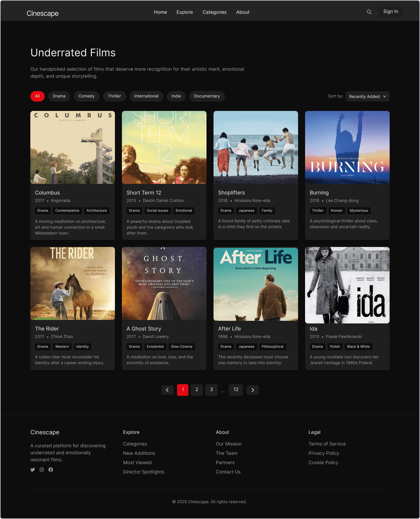Open A Ghost Story poster image
420x519 pixels.
point(164,283)
